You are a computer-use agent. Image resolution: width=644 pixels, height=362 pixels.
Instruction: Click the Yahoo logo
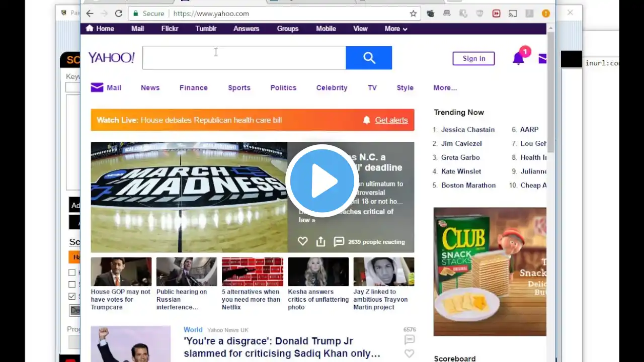click(111, 58)
